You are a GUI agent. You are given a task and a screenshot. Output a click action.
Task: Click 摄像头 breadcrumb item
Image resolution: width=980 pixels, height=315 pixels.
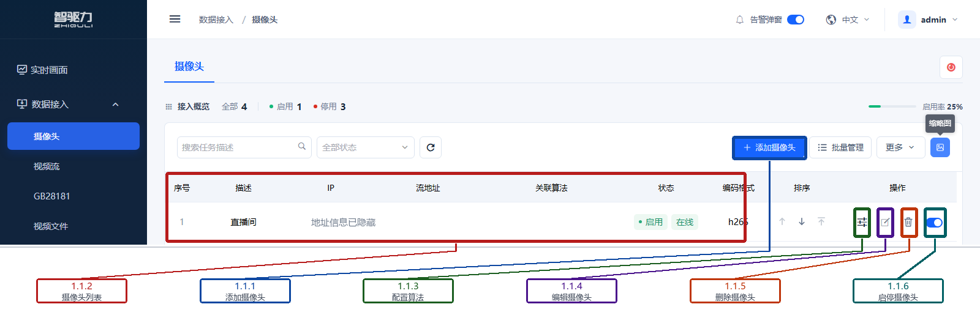tap(265, 20)
